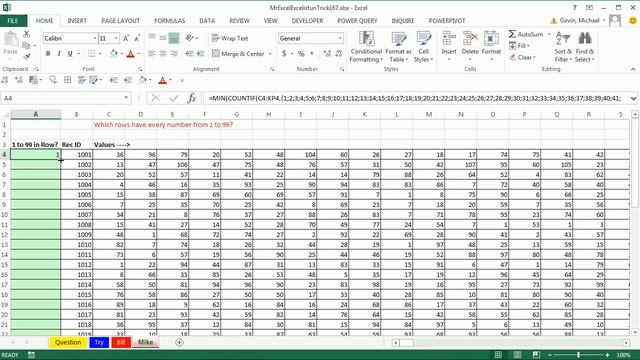Apply the red Font Color A icon

pyautogui.click(x=131, y=53)
